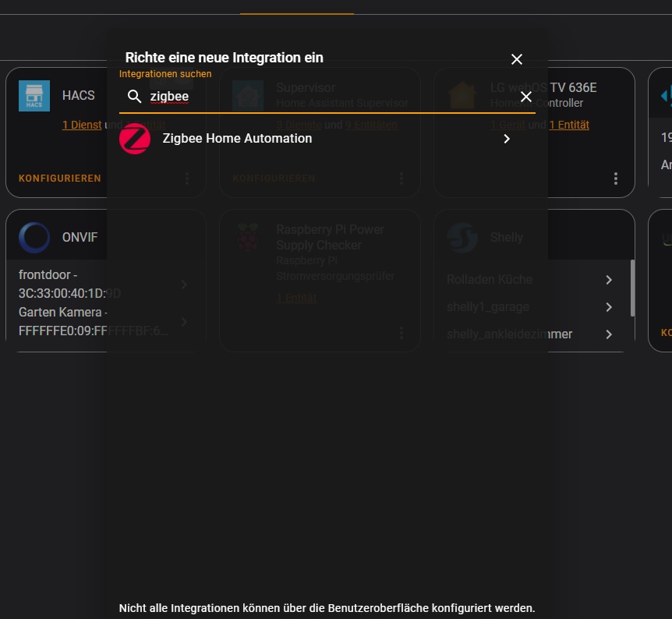Open the 1 Dienst link in HACS

click(82, 125)
